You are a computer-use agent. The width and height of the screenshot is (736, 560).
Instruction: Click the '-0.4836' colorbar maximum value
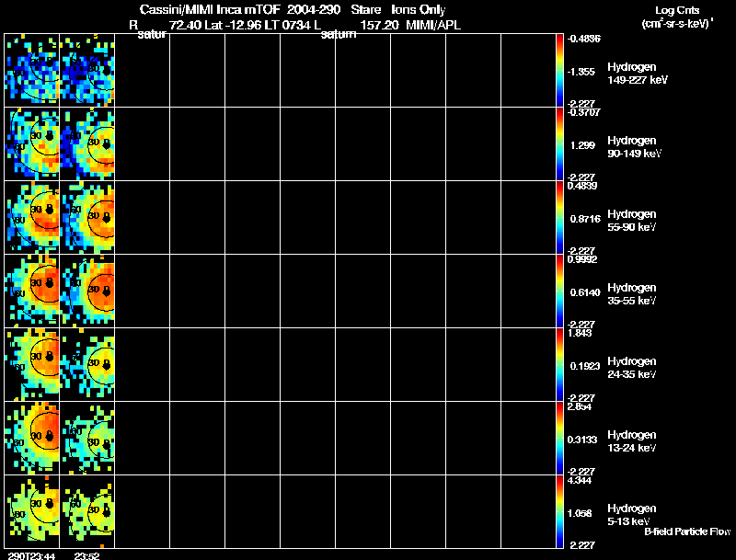pyautogui.click(x=584, y=39)
